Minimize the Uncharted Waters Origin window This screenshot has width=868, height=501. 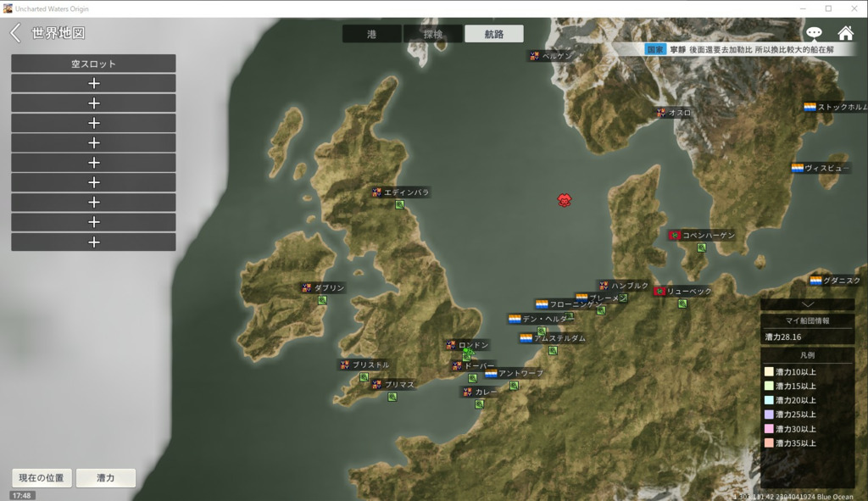(803, 8)
